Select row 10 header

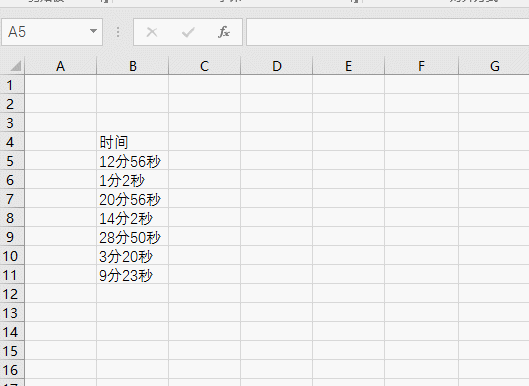[12, 255]
